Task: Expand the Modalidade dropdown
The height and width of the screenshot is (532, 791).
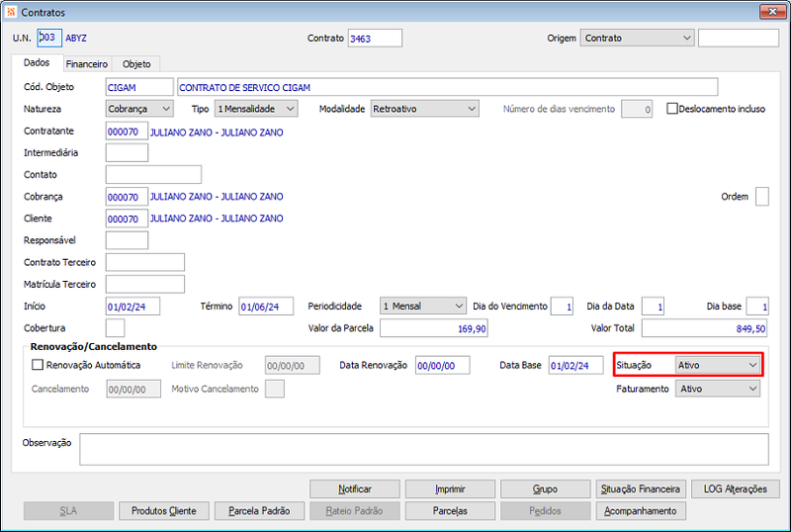Action: [x=425, y=109]
